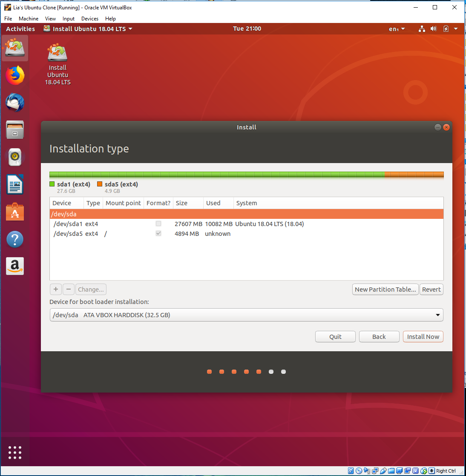Open the Amazon launcher in the dock
Image resolution: width=466 pixels, height=476 pixels.
click(15, 266)
